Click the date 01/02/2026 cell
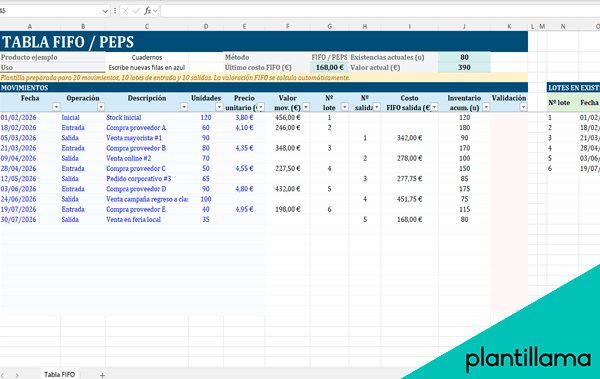 point(30,118)
